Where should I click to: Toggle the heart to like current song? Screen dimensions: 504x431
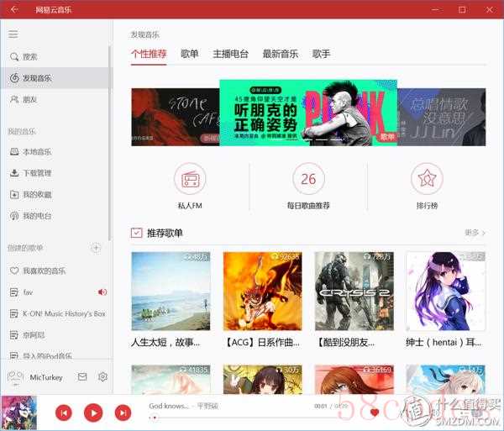pos(375,413)
